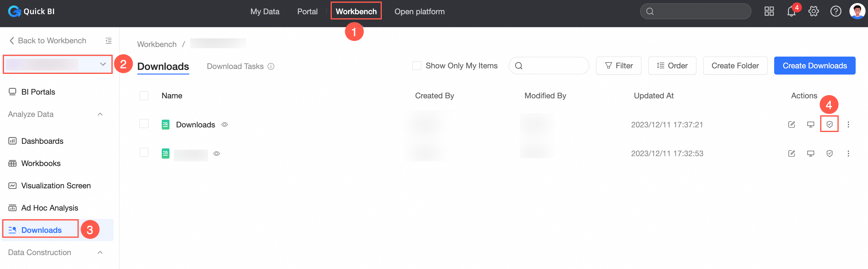Screen dimensions: 868x269
Task: Open the settings gear in top bar
Action: coord(813,11)
